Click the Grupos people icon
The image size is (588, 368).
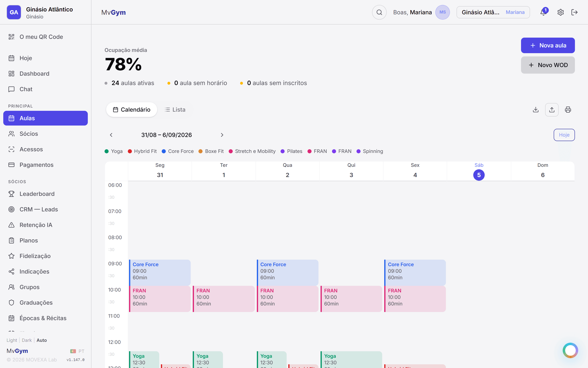click(11, 287)
